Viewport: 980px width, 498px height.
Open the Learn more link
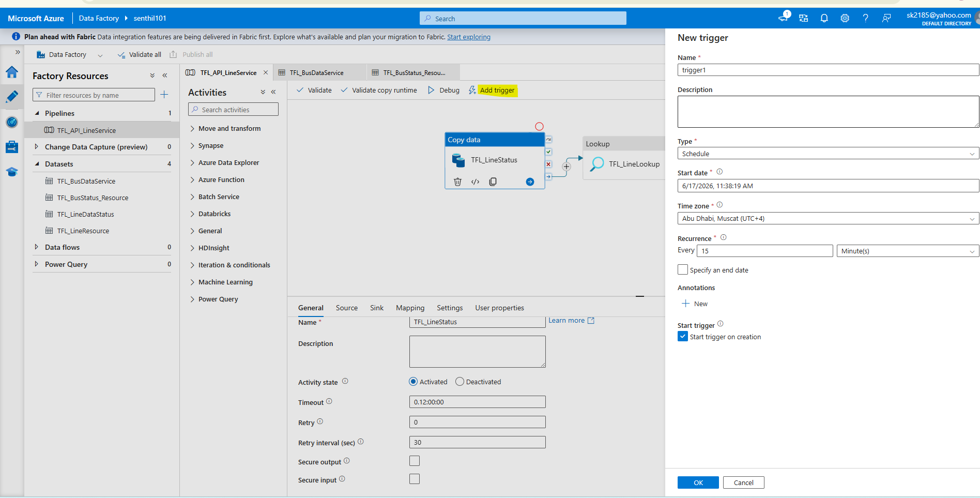click(x=571, y=321)
